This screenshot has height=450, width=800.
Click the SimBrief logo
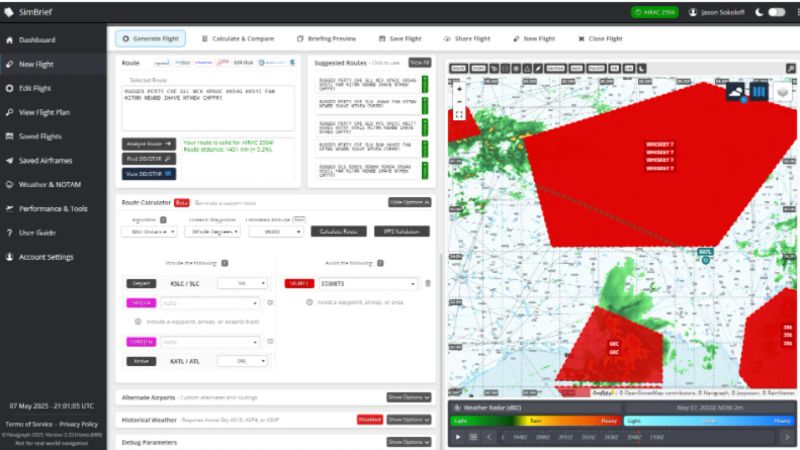pos(29,12)
